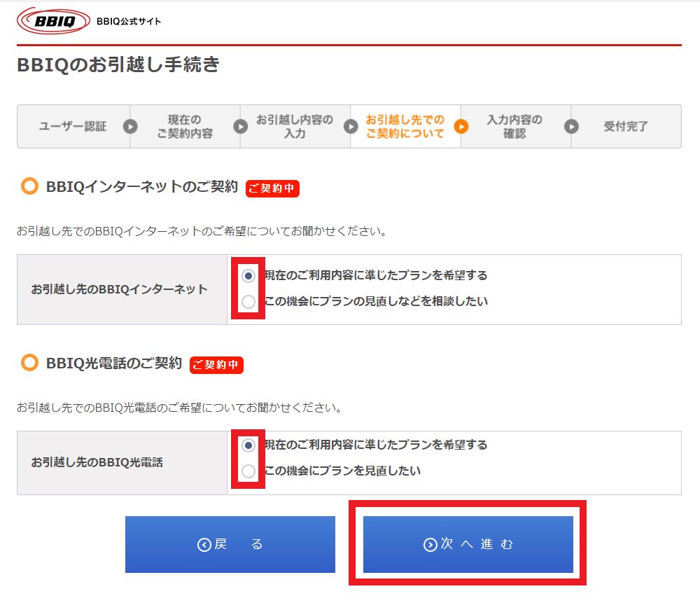The width and height of the screenshot is (700, 603).
Task: Click the orange circle beside BBIQインターネットのご契約
Action: click(x=29, y=187)
